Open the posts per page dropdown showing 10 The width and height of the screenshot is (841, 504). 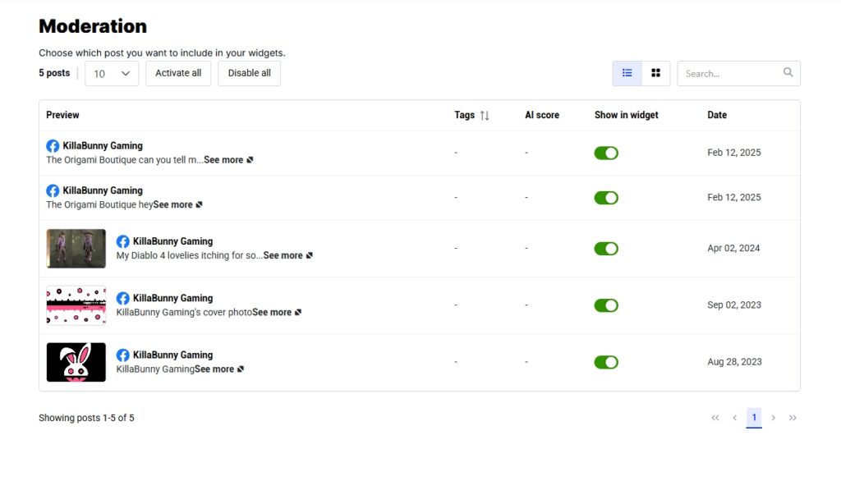pyautogui.click(x=112, y=73)
